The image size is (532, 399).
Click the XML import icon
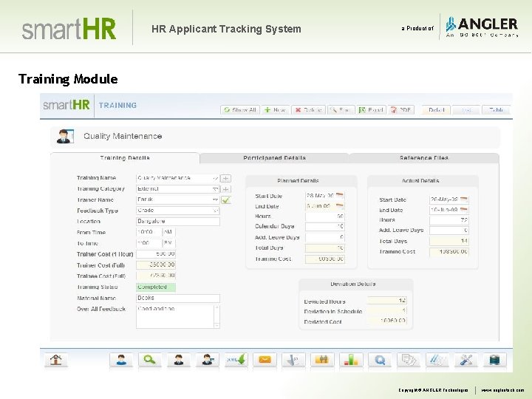[236, 360]
